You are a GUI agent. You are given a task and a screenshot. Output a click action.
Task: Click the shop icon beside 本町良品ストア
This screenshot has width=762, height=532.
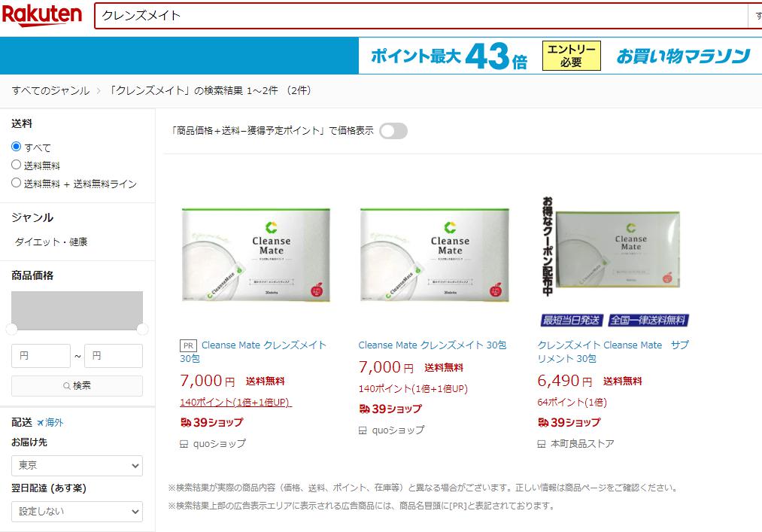[542, 443]
